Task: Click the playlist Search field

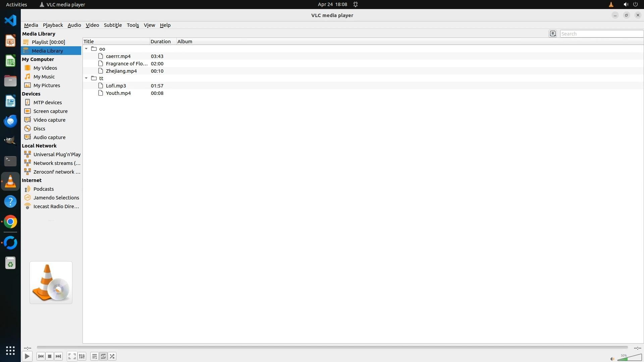Action: tap(601, 34)
